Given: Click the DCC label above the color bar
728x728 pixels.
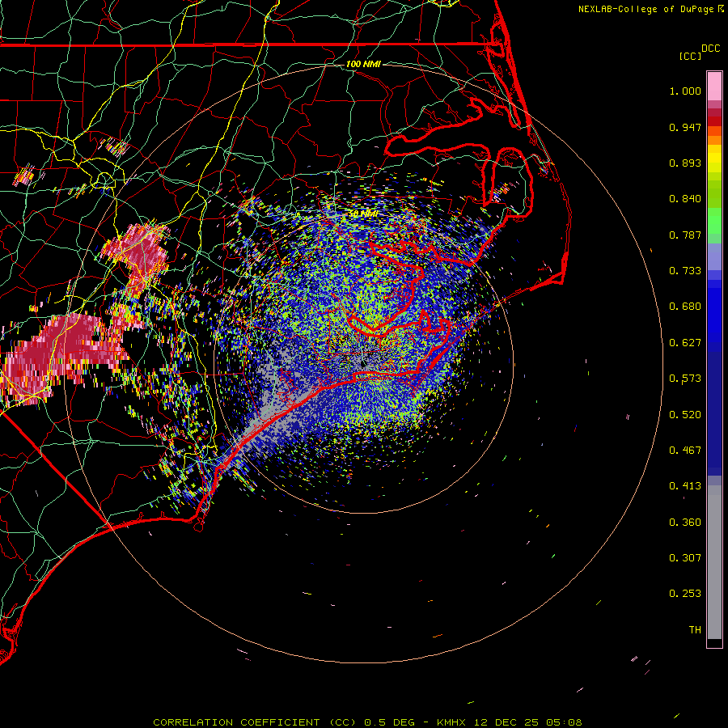Looking at the screenshot, I should pos(710,49).
